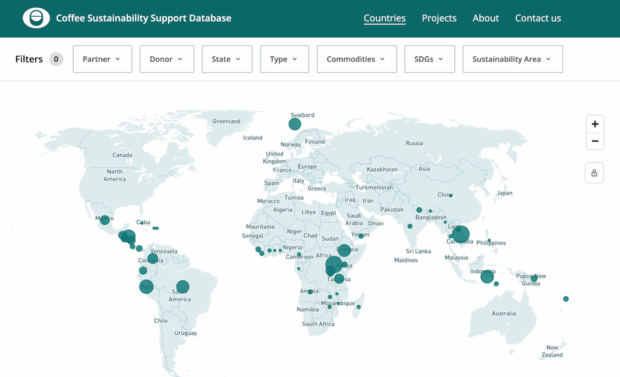Open the About page
620x377 pixels.
(486, 18)
